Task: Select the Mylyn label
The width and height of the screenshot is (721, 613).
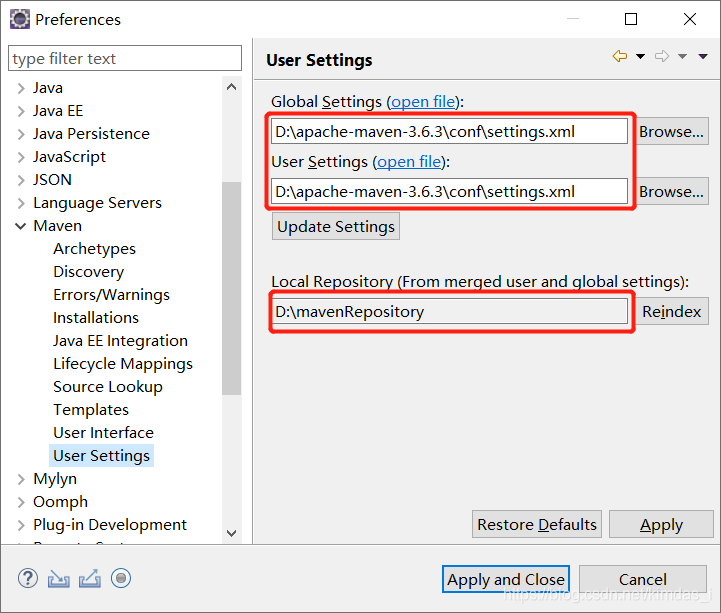Action: point(55,479)
